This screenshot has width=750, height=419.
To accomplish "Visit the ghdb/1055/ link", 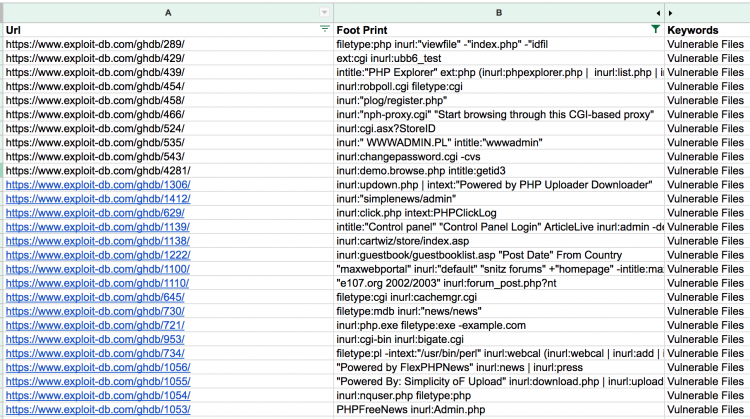I will [x=98, y=382].
